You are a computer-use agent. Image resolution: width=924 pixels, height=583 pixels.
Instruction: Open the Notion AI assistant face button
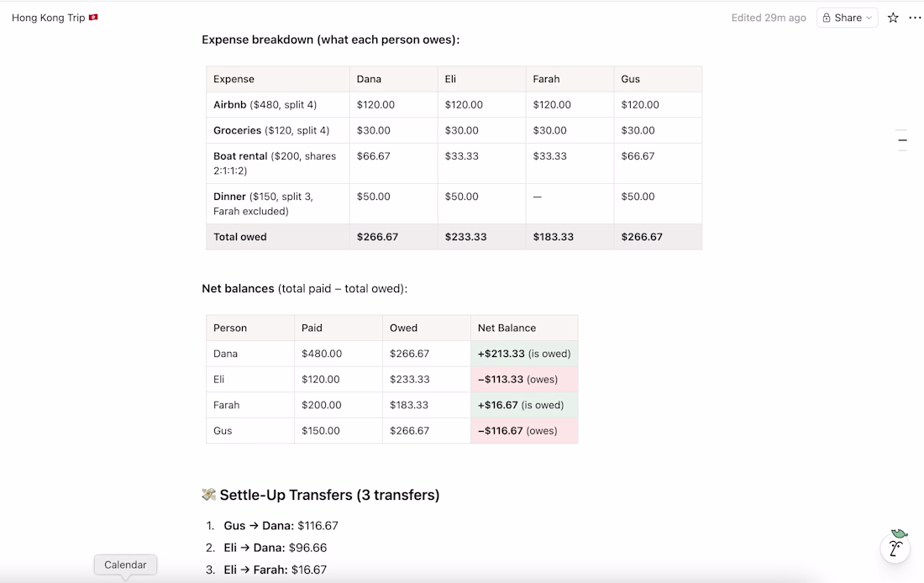pos(895,548)
